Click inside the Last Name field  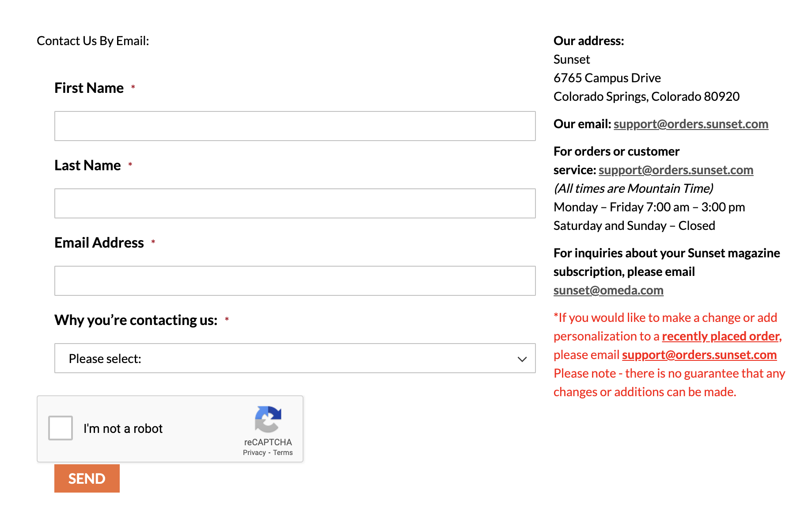[295, 203]
